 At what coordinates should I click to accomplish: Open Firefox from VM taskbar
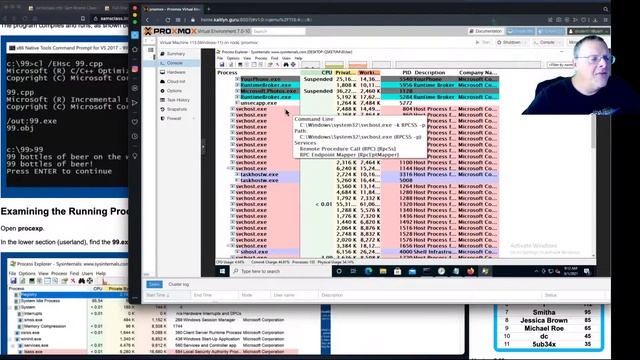(470, 271)
